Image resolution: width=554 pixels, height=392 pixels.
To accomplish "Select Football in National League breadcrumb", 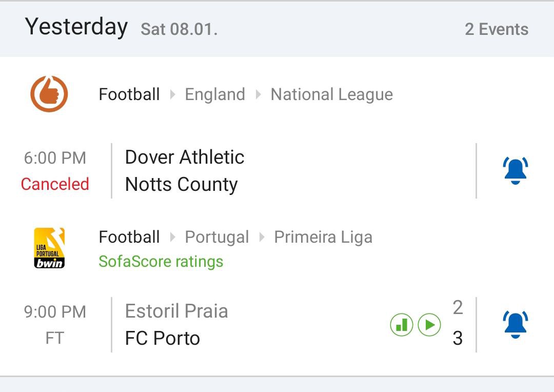I will [129, 94].
